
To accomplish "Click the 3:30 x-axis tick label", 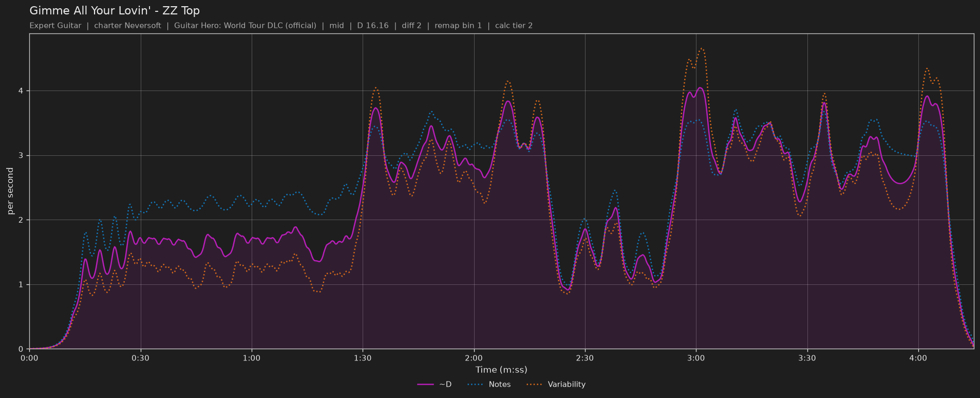I will (807, 358).
